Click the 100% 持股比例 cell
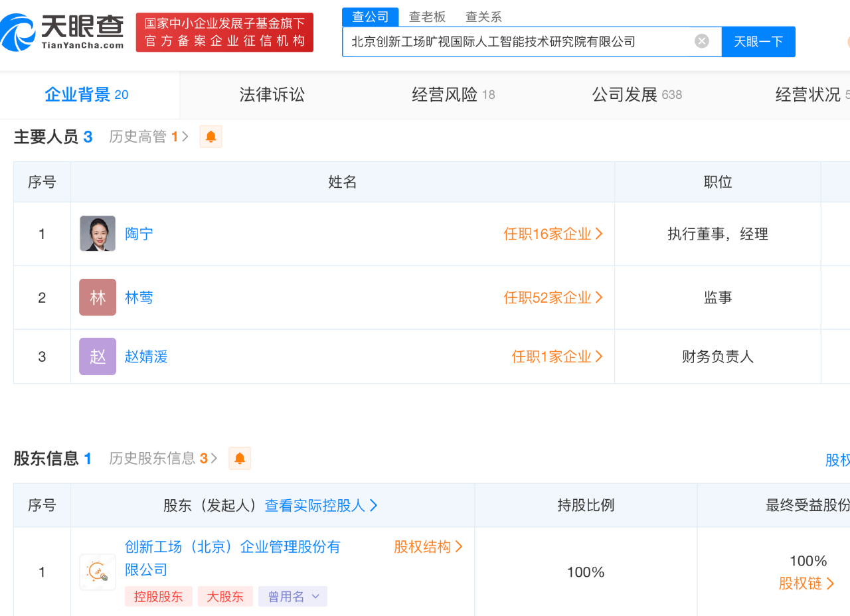This screenshot has width=850, height=616. click(586, 572)
